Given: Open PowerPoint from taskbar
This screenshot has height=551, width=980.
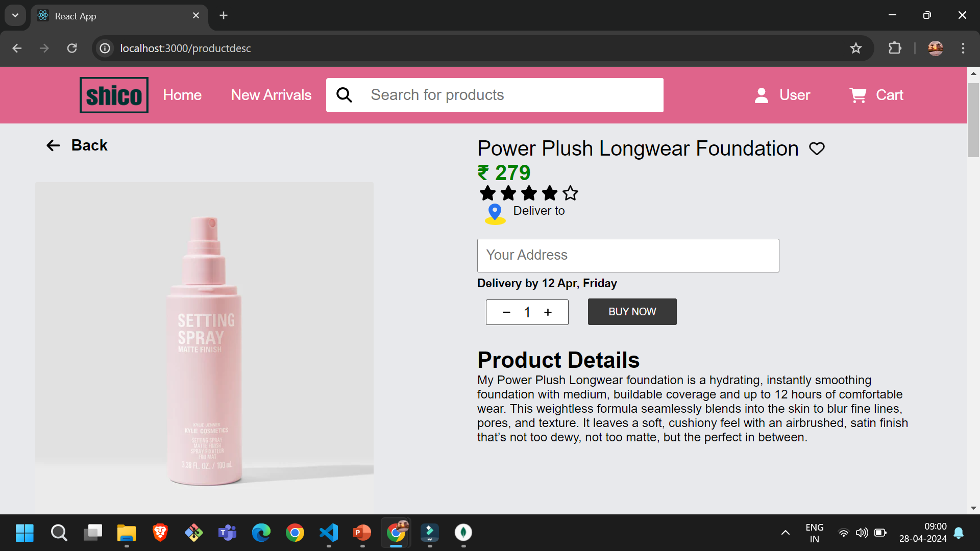Looking at the screenshot, I should click(362, 533).
